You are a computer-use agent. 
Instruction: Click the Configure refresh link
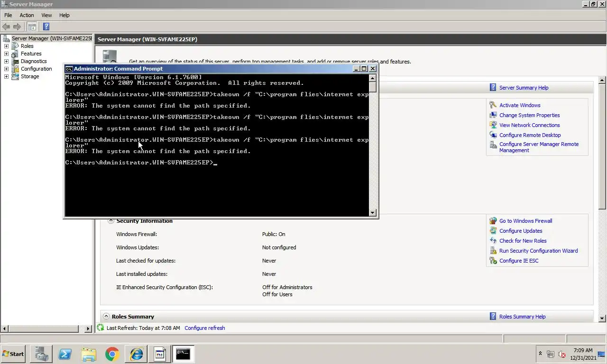pos(205,328)
